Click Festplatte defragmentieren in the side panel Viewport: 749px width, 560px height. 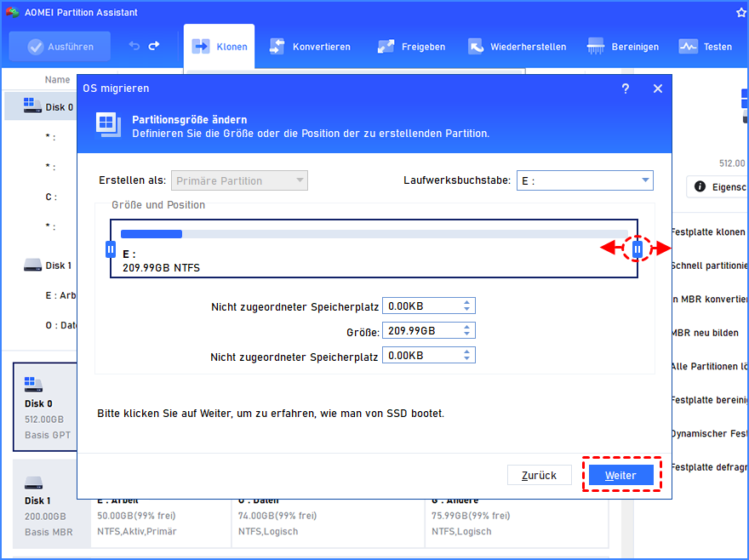pos(709,467)
